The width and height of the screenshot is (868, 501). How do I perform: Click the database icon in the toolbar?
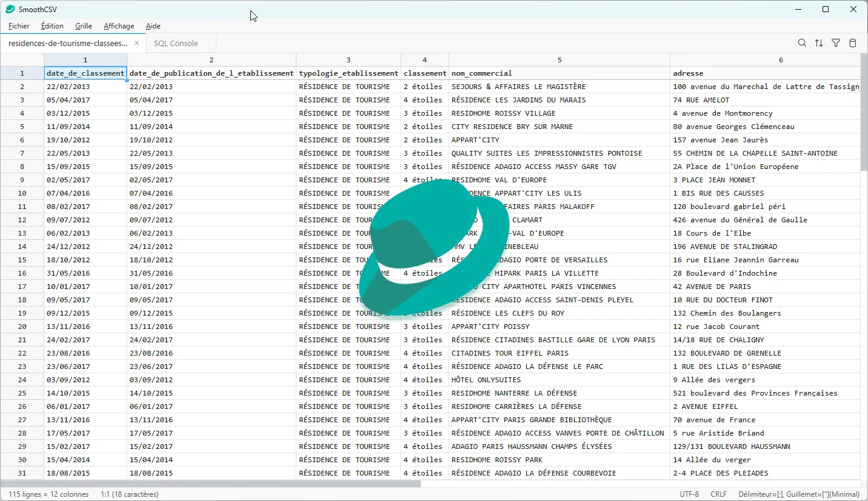coord(853,43)
